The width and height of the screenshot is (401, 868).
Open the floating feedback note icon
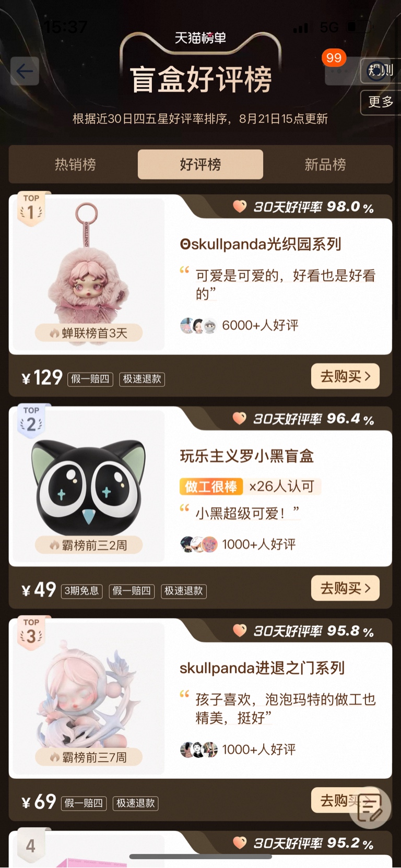370,807
